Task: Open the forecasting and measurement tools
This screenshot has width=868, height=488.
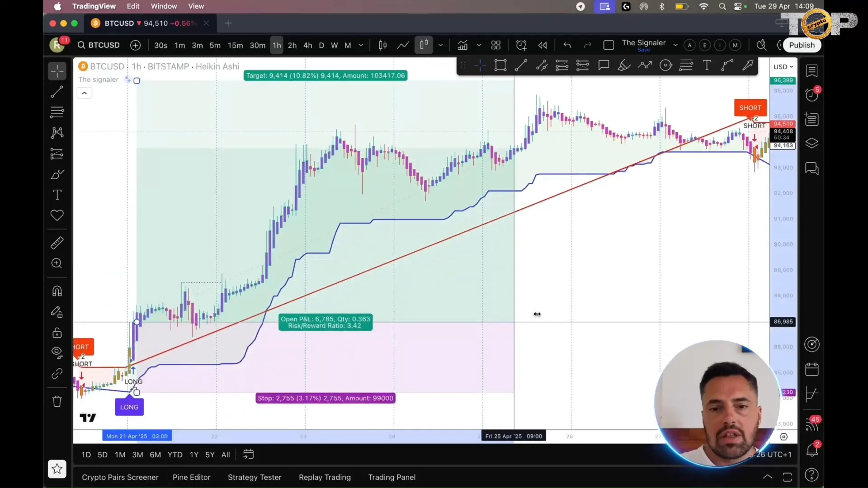Action: [57, 154]
